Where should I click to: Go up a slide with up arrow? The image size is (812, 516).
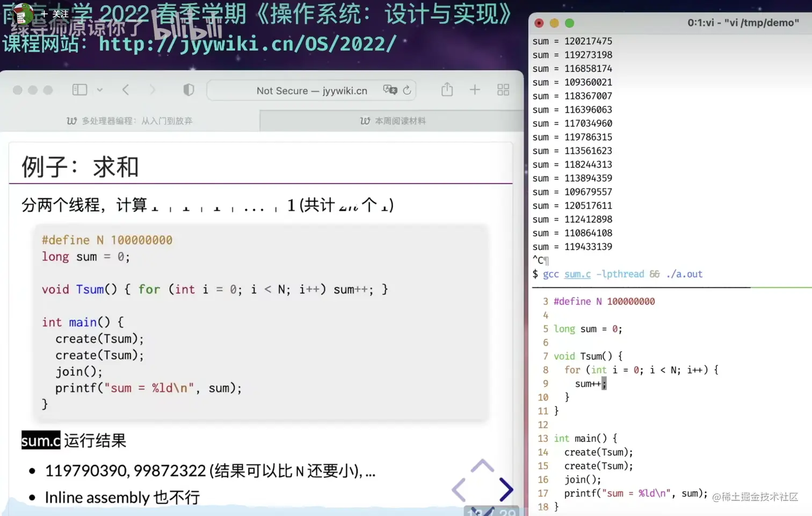coord(482,465)
